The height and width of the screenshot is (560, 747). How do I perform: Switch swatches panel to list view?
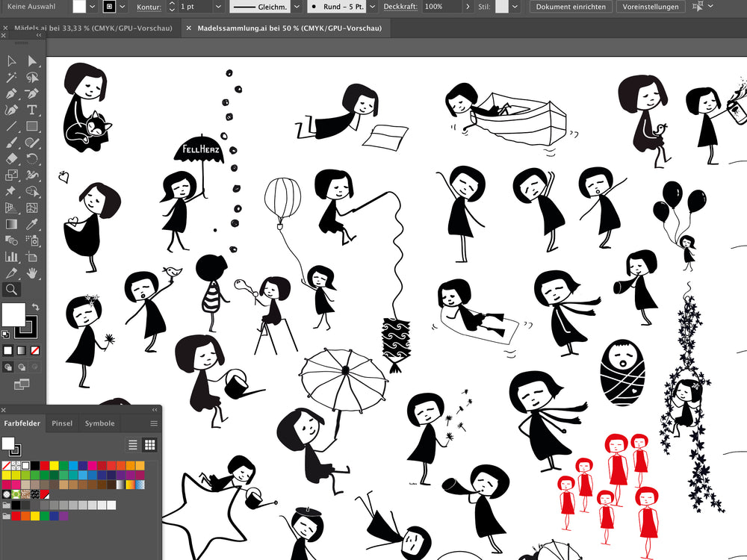[133, 445]
